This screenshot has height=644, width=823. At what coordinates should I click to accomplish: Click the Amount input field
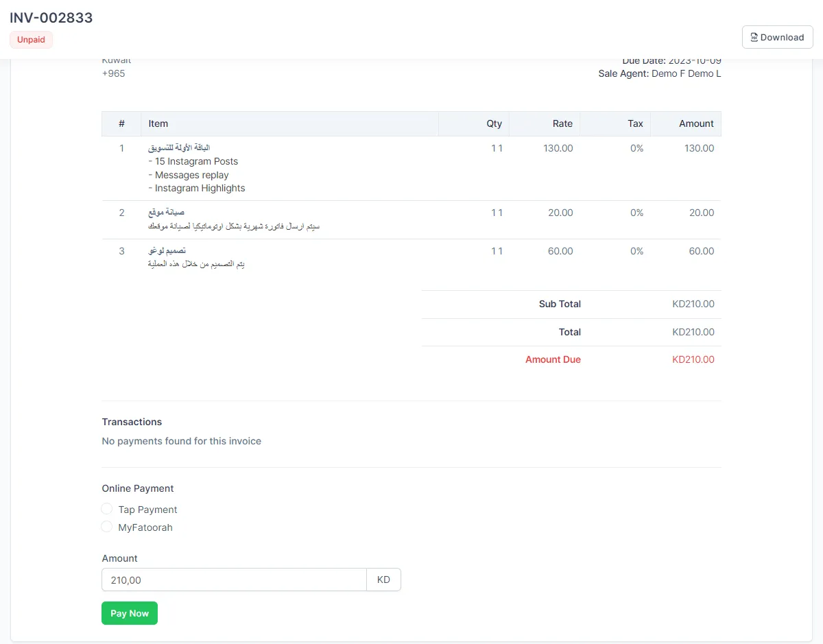coord(234,580)
